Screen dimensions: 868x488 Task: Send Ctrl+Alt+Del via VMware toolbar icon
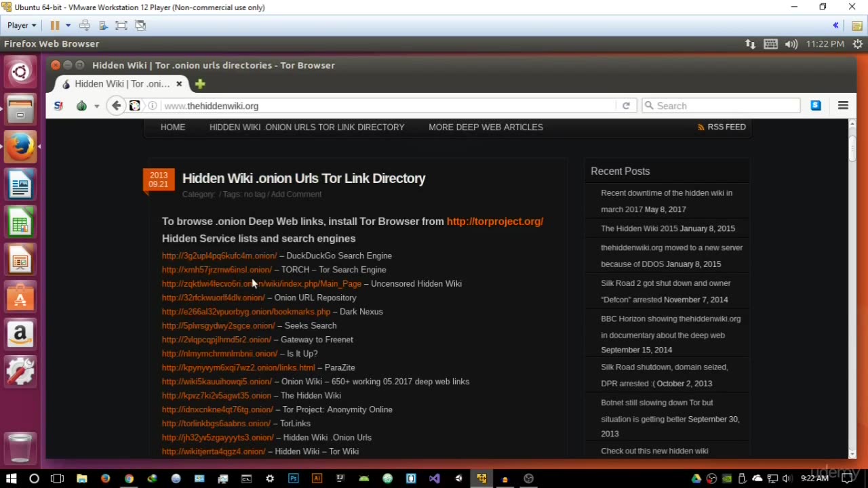point(85,25)
